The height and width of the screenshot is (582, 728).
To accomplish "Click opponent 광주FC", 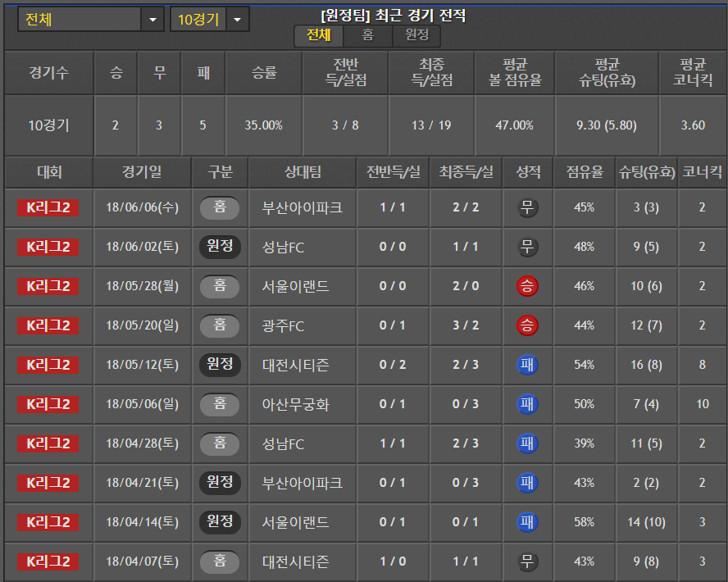I will click(283, 325).
